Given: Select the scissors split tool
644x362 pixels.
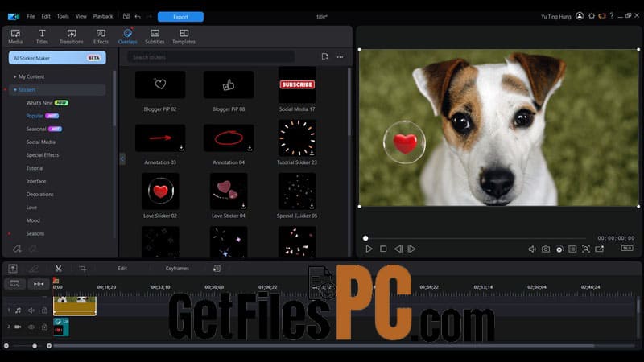Looking at the screenshot, I should (x=58, y=269).
